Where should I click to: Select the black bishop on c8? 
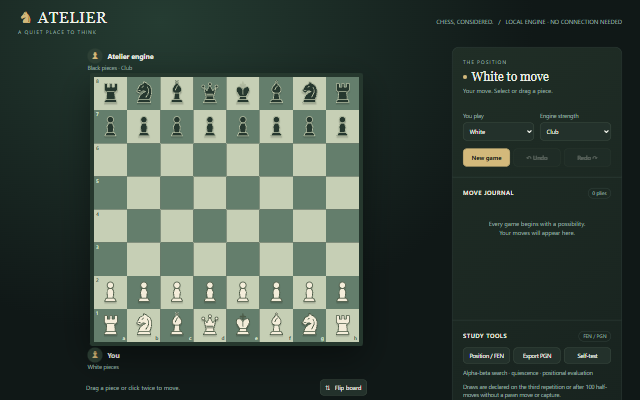pyautogui.click(x=177, y=93)
